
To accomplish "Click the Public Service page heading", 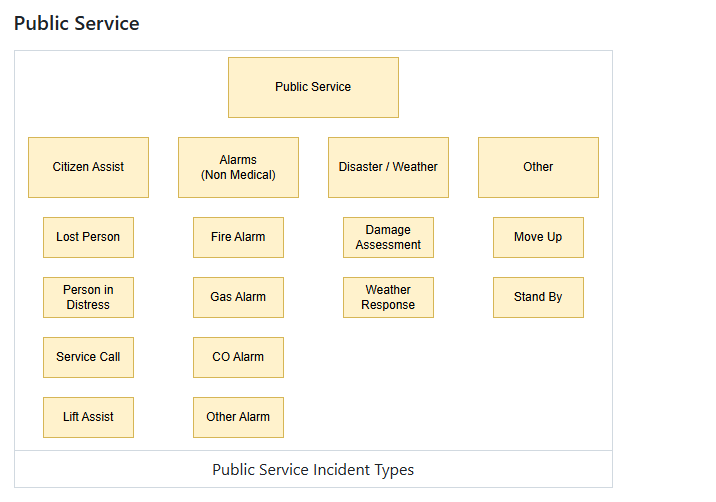I will tap(77, 23).
